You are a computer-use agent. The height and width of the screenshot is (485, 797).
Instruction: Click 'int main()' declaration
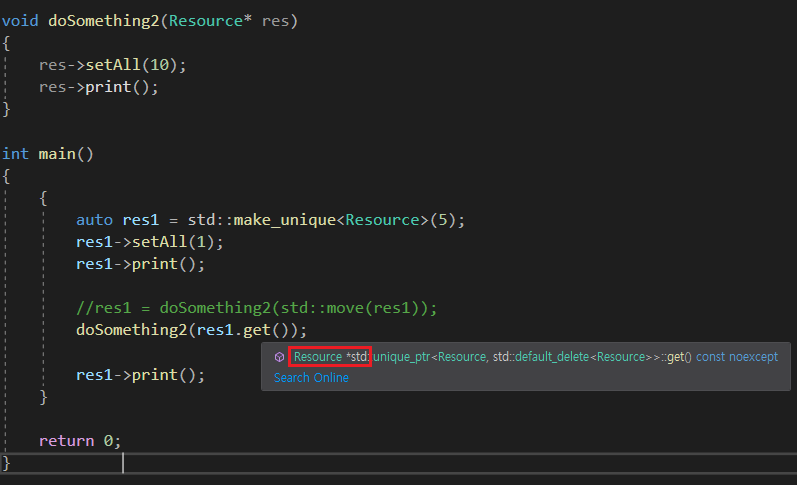tap(48, 154)
